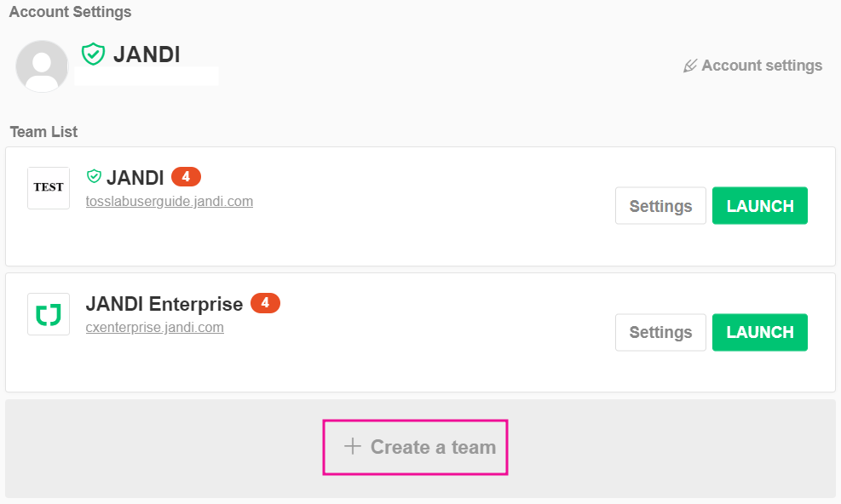Viewport: 841px width, 504px height.
Task: Launch the JANDI Enterprise team
Action: pyautogui.click(x=760, y=332)
